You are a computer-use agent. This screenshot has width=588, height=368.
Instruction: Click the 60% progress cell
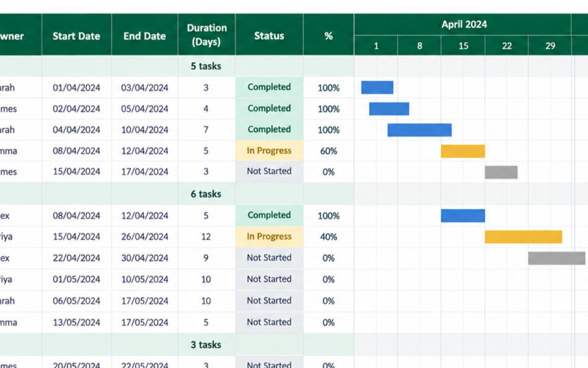tap(328, 151)
